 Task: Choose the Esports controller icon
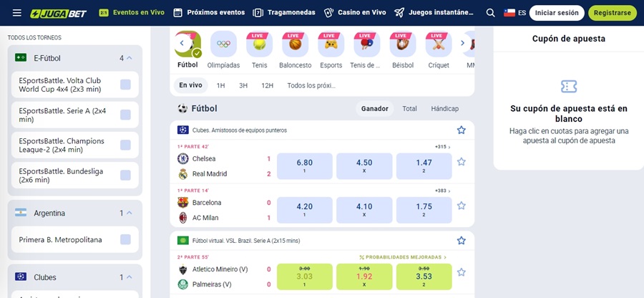(331, 44)
